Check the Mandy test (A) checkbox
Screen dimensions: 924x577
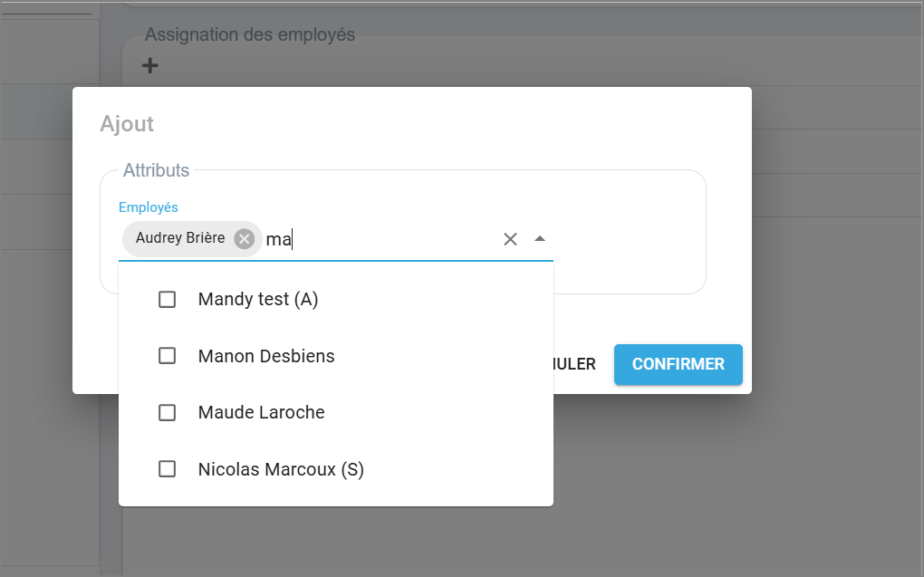(x=167, y=299)
